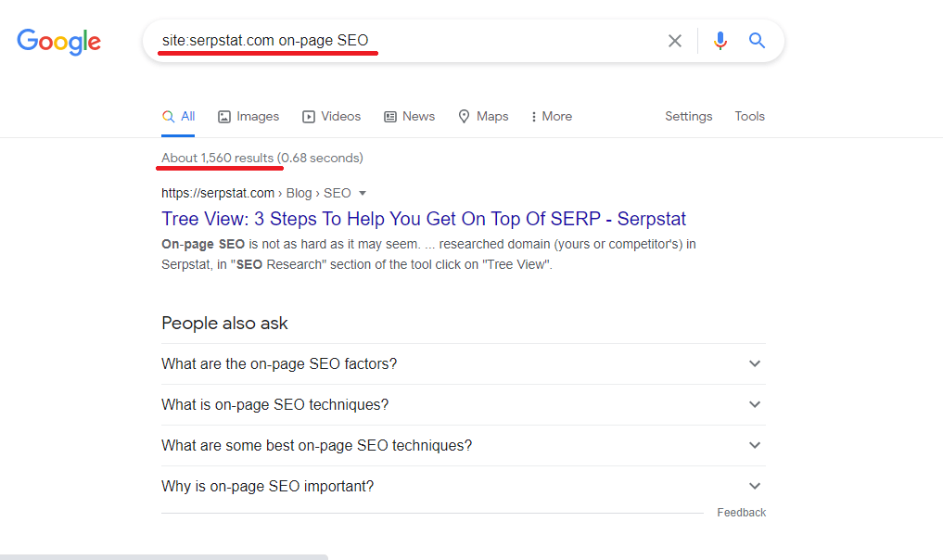Switch to the Images tab
The width and height of the screenshot is (943, 560).
click(248, 117)
